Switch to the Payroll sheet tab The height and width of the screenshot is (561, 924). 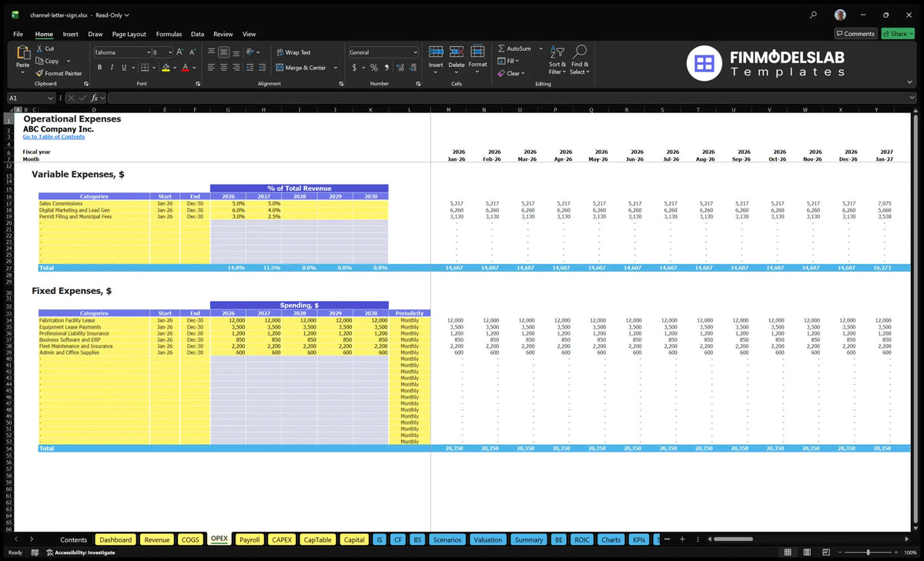point(249,539)
